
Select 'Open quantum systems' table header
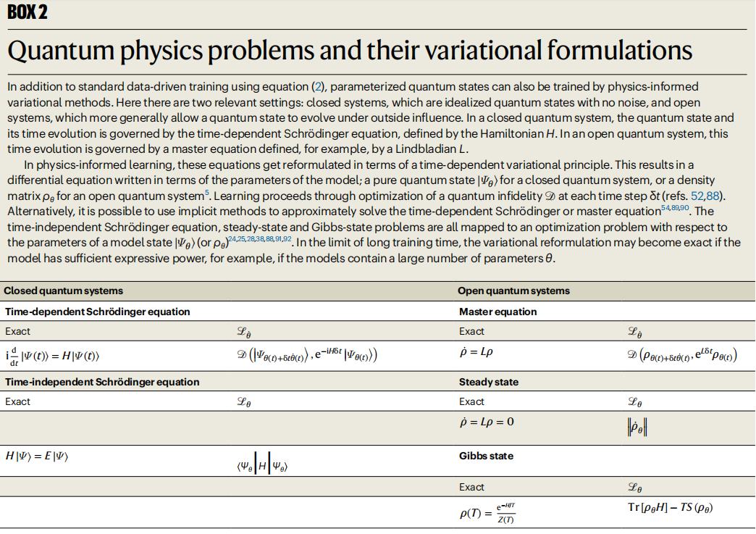[x=513, y=291]
